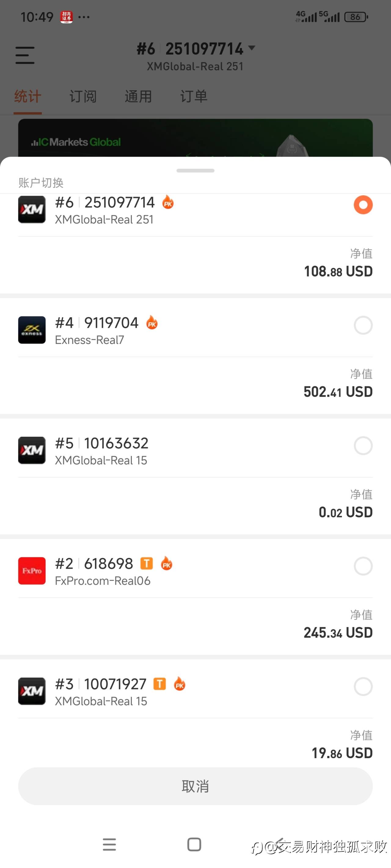Tap the Android home navigation button

point(194,844)
